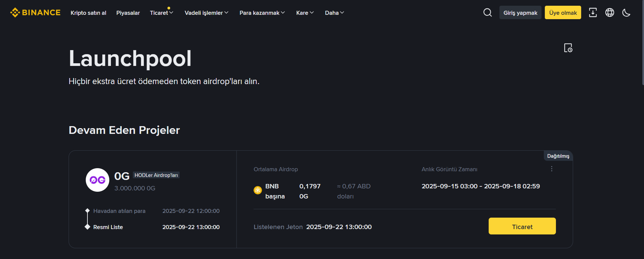Image resolution: width=644 pixels, height=259 pixels.
Task: Open the Launchpool history icon
Action: pos(568,48)
